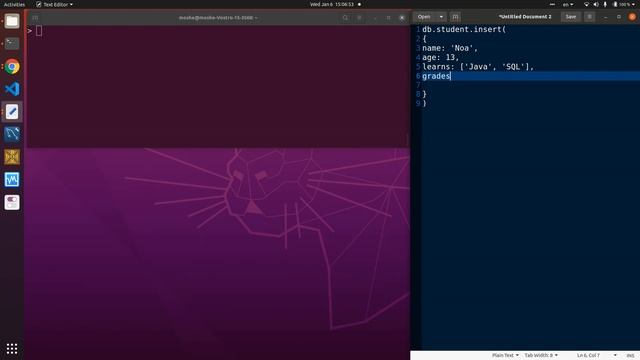Click on the text 'grades' in line 6

pyautogui.click(x=436, y=76)
